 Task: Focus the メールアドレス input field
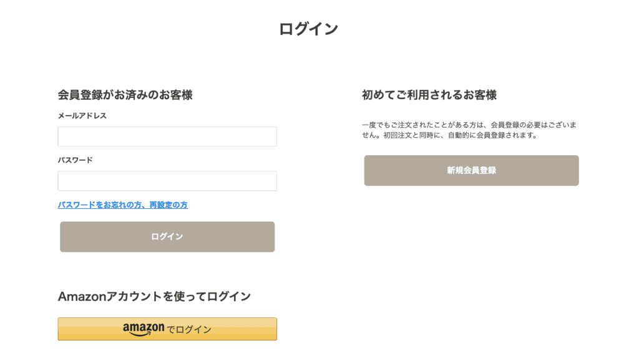(167, 136)
